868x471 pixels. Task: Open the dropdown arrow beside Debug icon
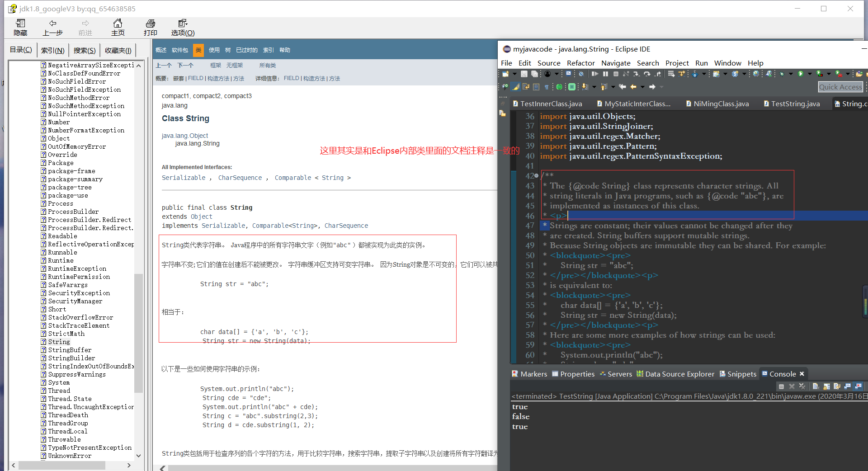[x=791, y=74]
